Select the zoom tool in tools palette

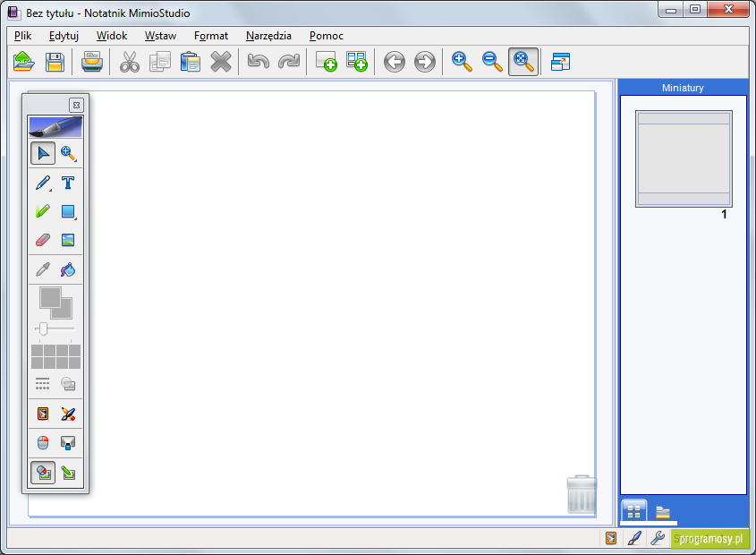[68, 153]
